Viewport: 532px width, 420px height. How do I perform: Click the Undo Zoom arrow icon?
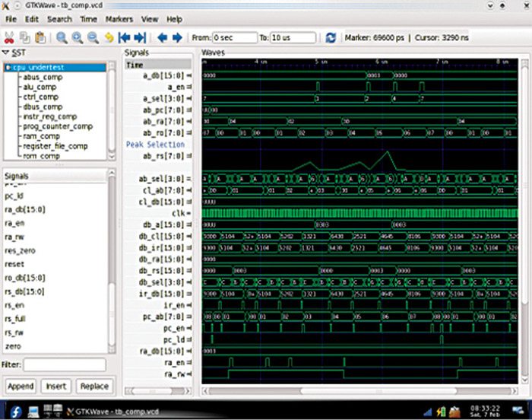(109, 37)
